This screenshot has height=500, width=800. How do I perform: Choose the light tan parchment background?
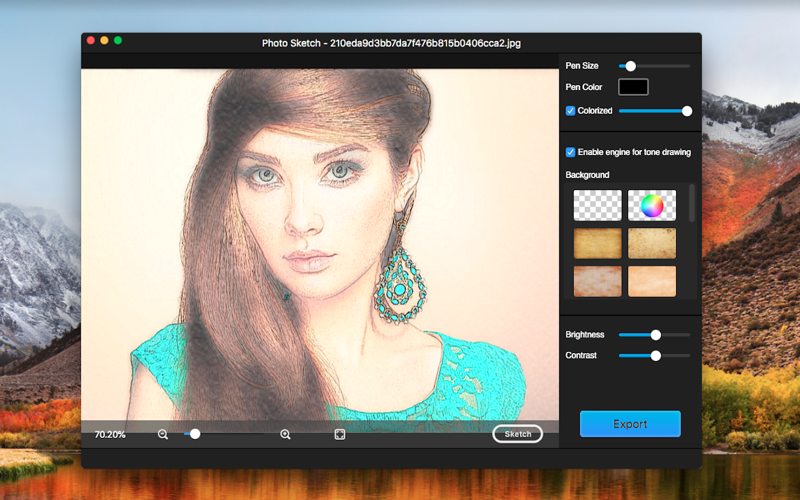[x=652, y=243]
